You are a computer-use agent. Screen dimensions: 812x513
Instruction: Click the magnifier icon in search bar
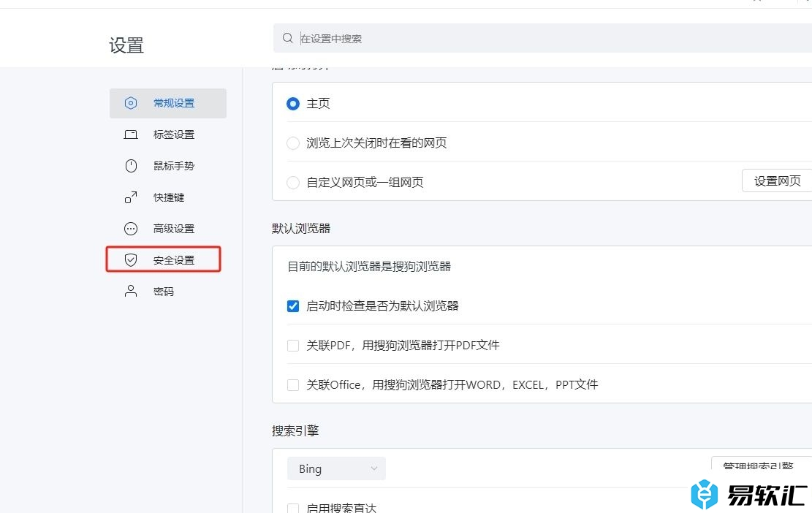point(287,38)
